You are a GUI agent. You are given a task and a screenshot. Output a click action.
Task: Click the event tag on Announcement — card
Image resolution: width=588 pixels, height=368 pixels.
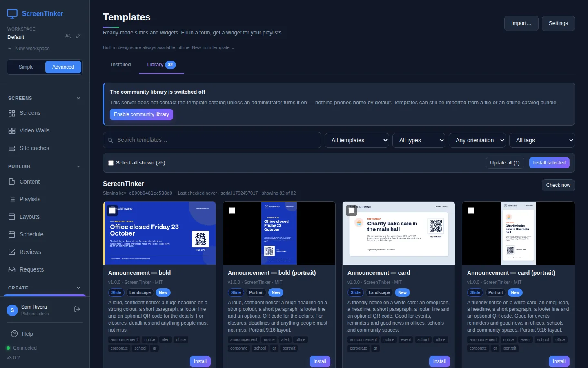tap(406, 340)
